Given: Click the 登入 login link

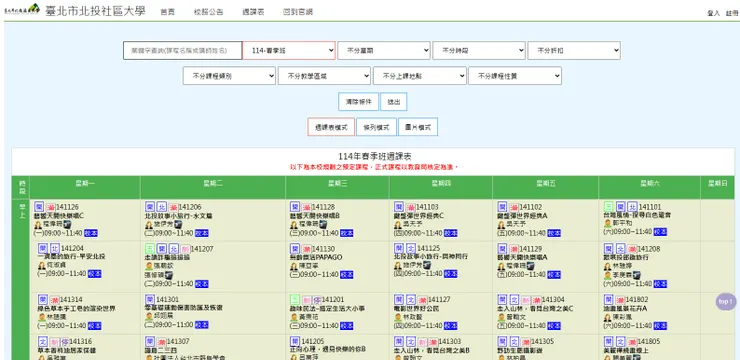Looking at the screenshot, I should click(x=713, y=14).
